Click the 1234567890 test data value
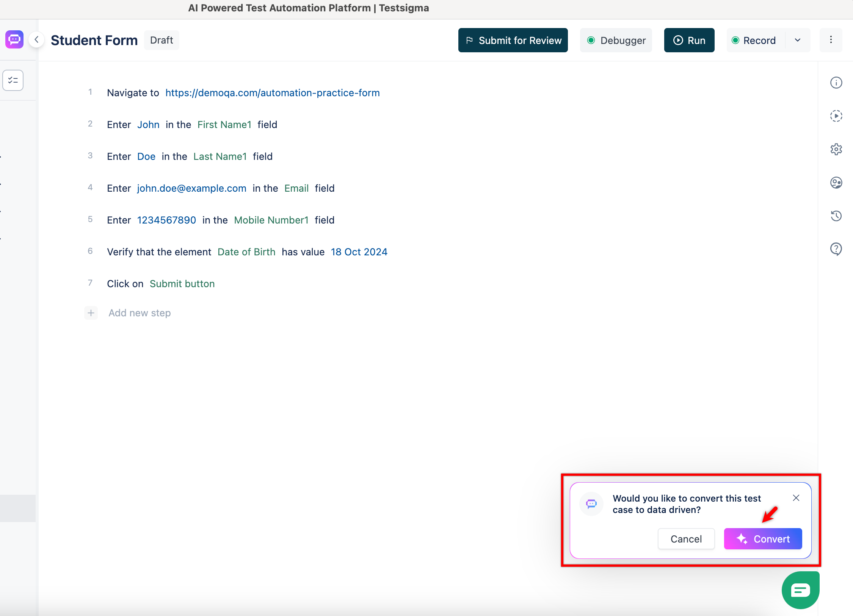Screen dimensions: 853x616 pos(166,220)
